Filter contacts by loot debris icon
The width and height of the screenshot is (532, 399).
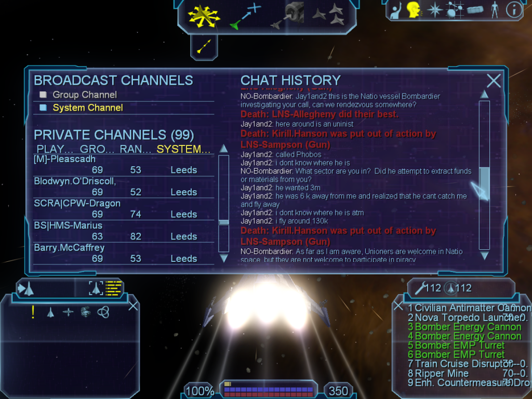[x=86, y=312]
